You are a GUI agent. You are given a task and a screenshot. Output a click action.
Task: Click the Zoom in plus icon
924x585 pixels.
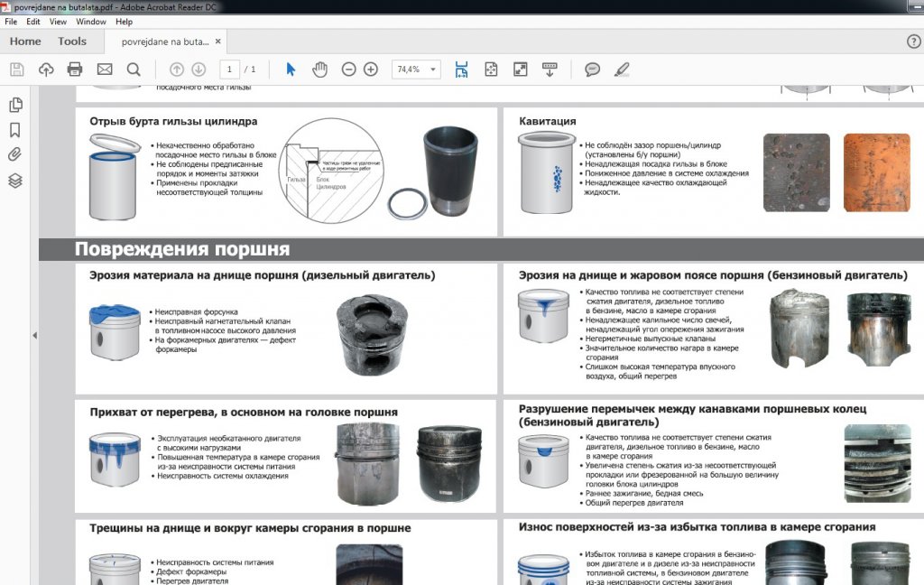pyautogui.click(x=371, y=70)
